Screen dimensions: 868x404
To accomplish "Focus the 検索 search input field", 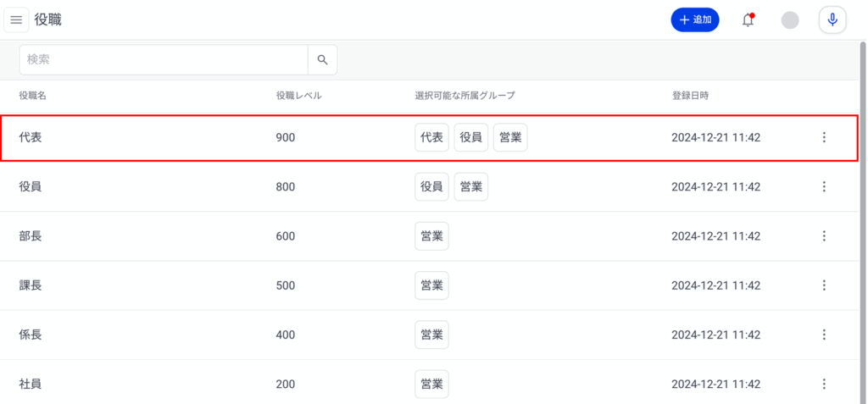I will pos(164,60).
